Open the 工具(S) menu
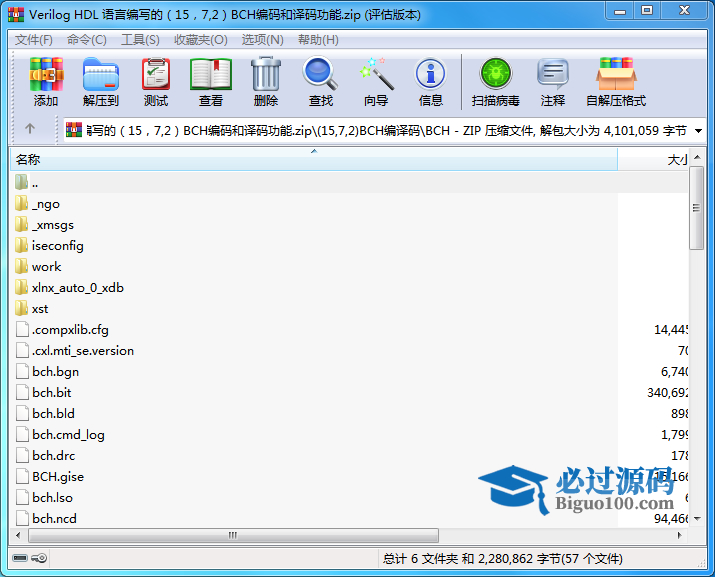Screen dimensions: 715x577 pos(140,40)
